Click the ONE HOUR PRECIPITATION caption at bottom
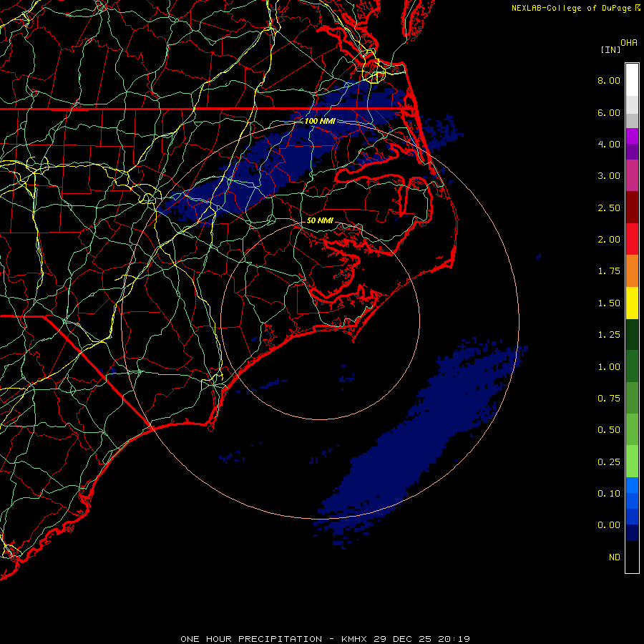Screen dimensions: 644x644 click(x=326, y=639)
